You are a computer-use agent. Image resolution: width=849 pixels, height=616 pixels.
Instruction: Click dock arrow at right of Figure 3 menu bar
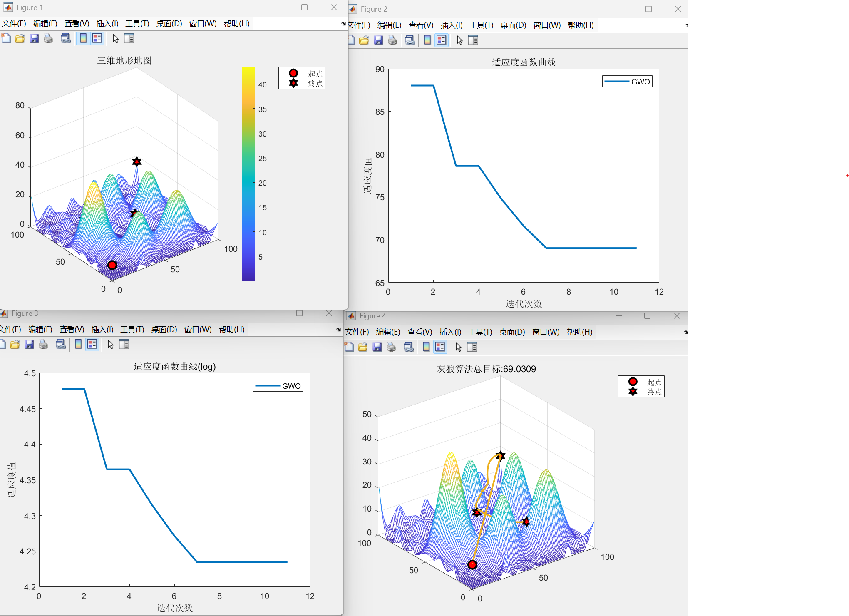(x=338, y=330)
